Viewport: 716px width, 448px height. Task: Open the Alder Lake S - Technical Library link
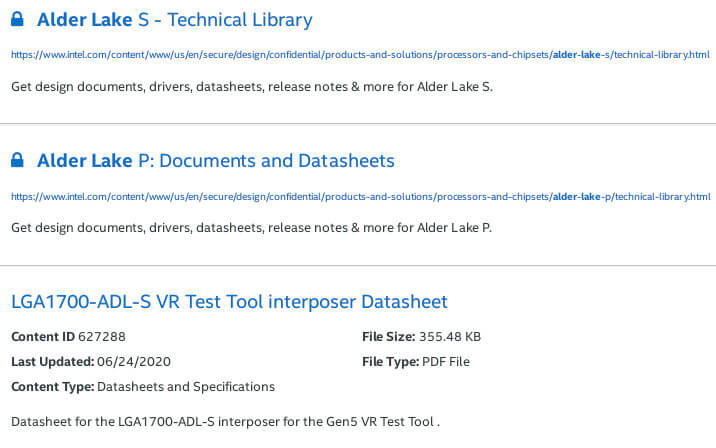tap(174, 20)
